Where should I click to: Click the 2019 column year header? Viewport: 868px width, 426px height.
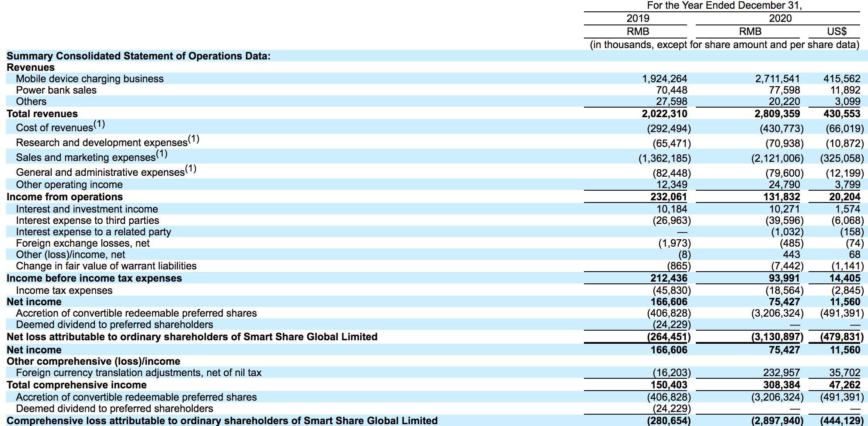point(638,18)
